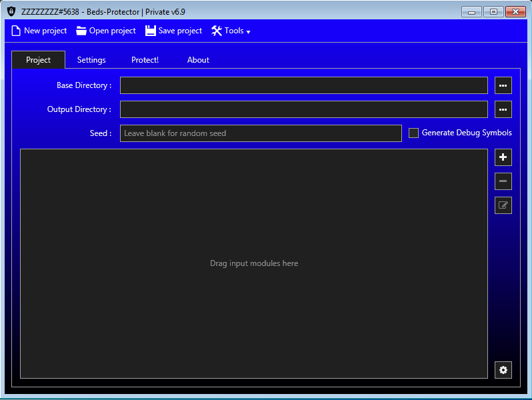
Task: Switch to the Settings tab
Action: point(91,60)
